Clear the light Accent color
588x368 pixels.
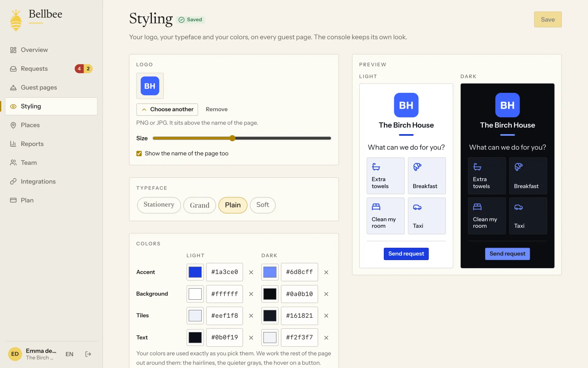coord(251,272)
